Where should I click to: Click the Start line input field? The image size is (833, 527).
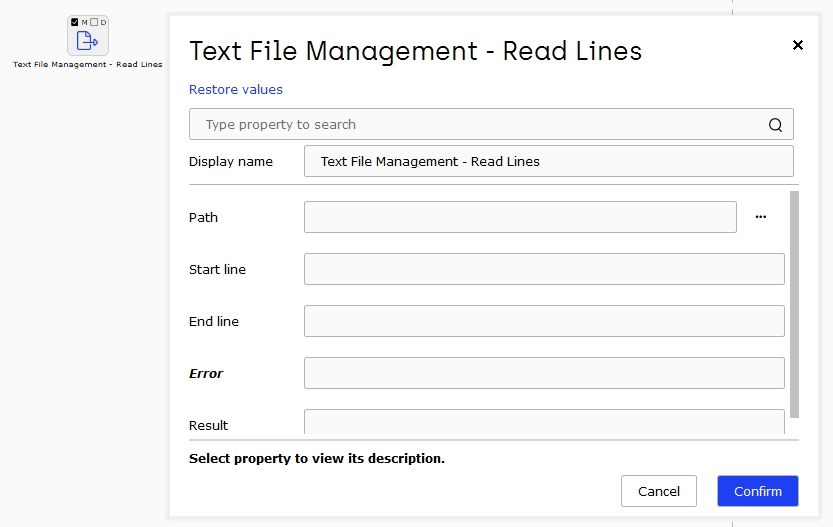click(544, 269)
